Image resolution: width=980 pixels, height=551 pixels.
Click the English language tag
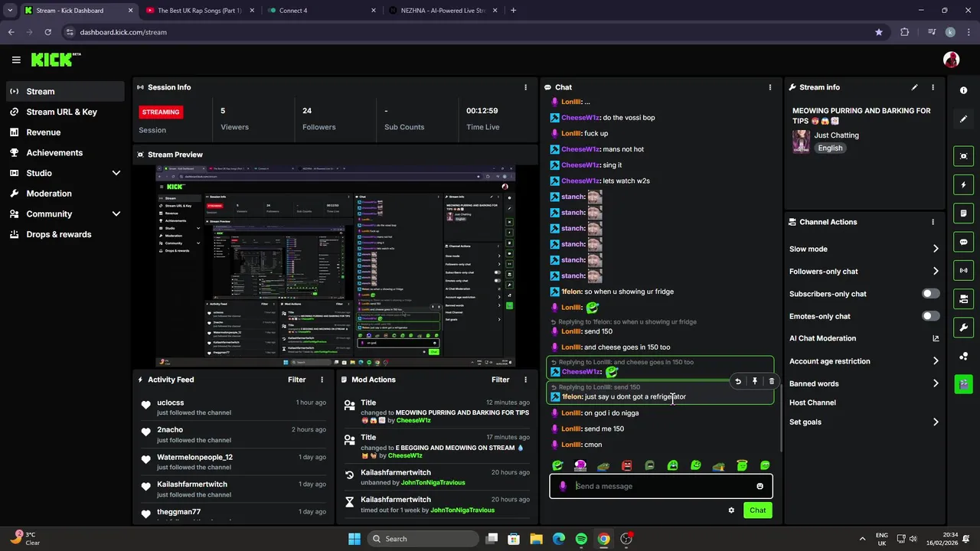click(830, 148)
